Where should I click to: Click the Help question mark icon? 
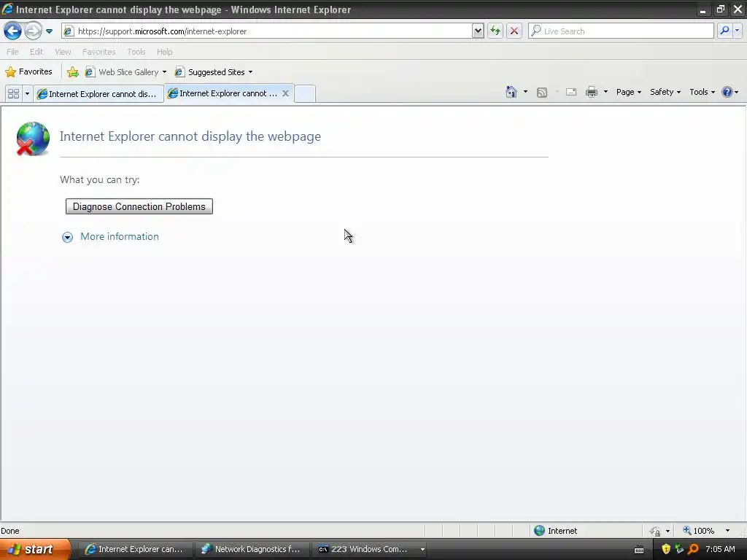tap(727, 92)
